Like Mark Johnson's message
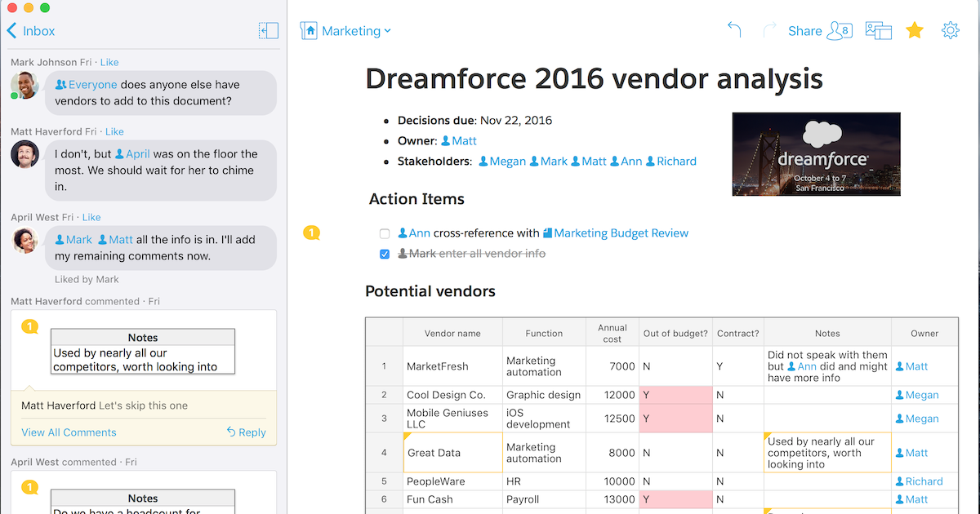Screen dimensions: 980x514 109,63
